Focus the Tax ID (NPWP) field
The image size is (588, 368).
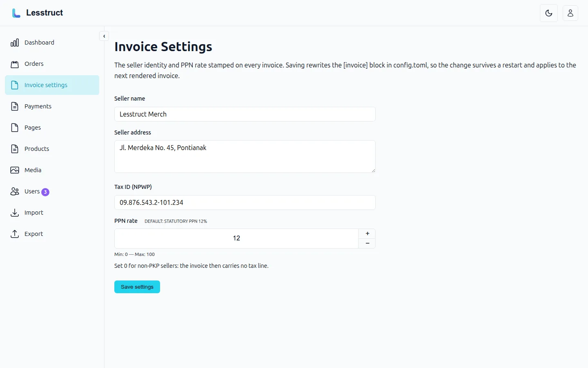pyautogui.click(x=245, y=202)
